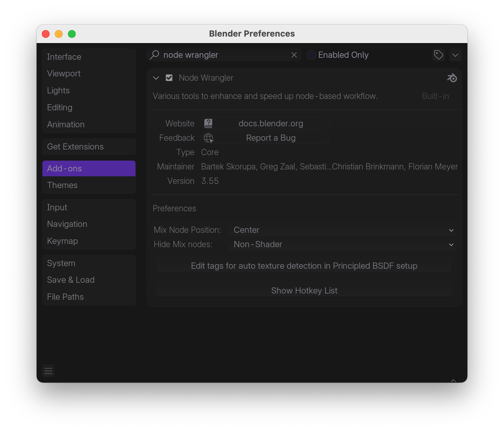This screenshot has width=504, height=431.
Task: Clear the node wrangler search text
Action: (x=294, y=55)
